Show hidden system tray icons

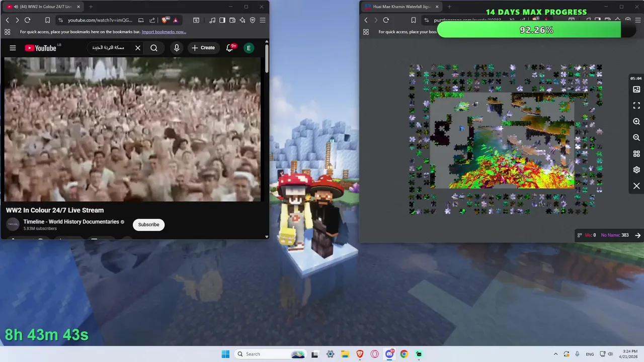point(555,354)
